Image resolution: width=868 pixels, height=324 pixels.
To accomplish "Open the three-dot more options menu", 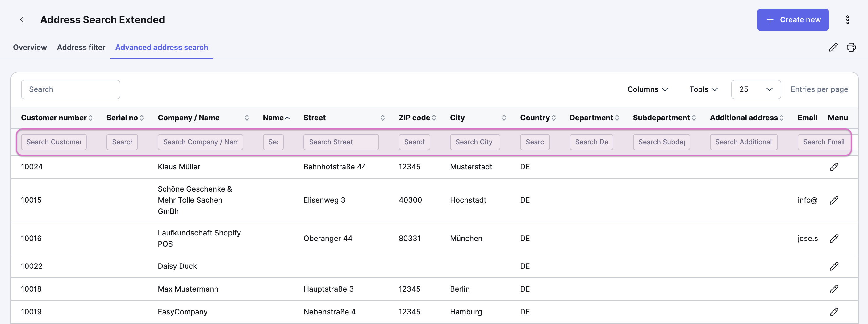I will (x=847, y=20).
